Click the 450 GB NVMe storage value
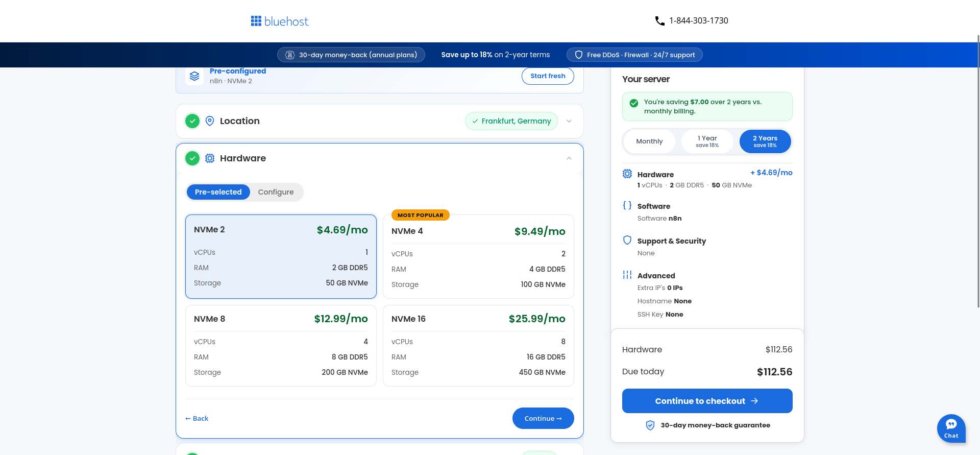The image size is (980, 455). (542, 372)
